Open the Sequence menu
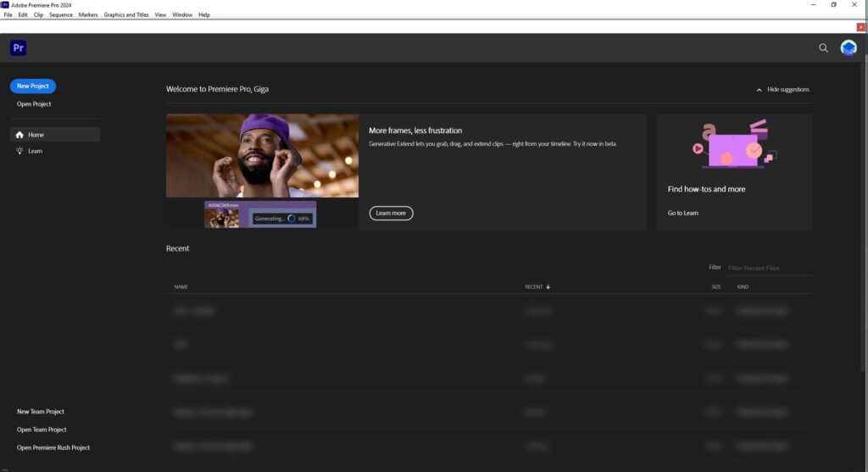Screen dimensions: 868x472 (x=61, y=15)
